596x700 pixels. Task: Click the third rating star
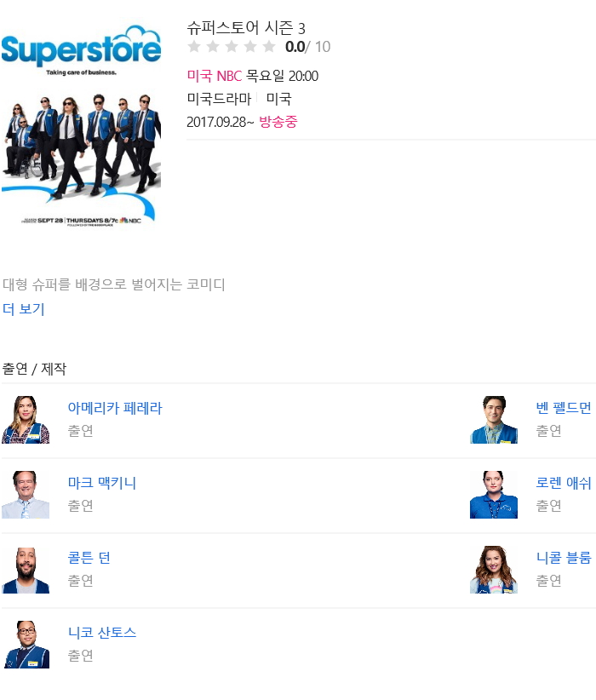pyautogui.click(x=232, y=47)
